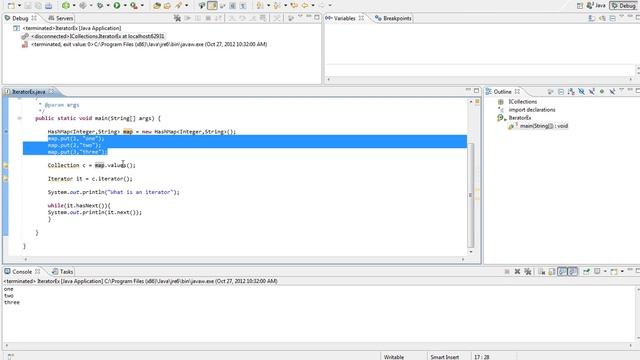640x360 pixels.
Task: Select main(String[]) : void in Outline
Action: tap(544, 126)
